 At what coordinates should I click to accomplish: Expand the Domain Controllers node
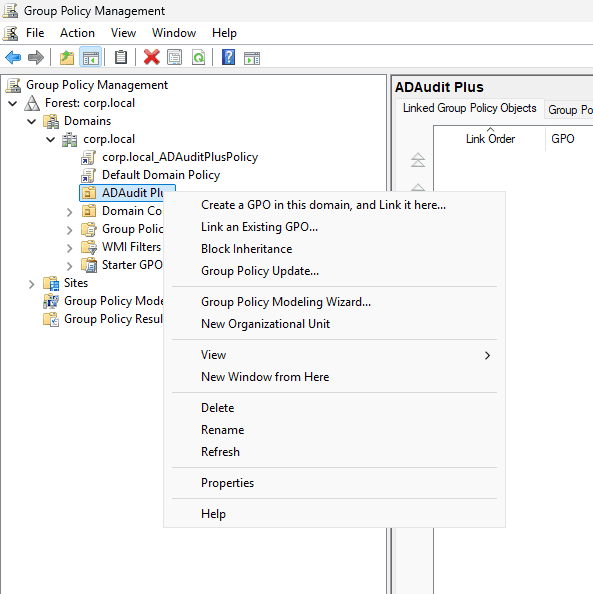69,212
